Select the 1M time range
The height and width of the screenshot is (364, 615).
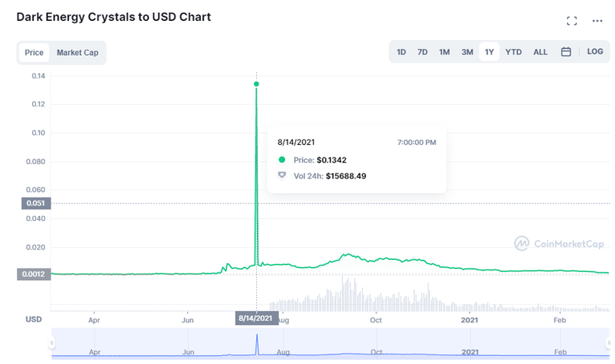point(444,52)
